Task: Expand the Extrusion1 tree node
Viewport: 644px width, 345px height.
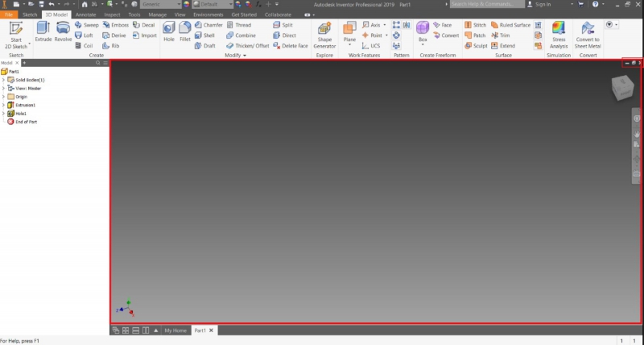Action: pos(3,105)
